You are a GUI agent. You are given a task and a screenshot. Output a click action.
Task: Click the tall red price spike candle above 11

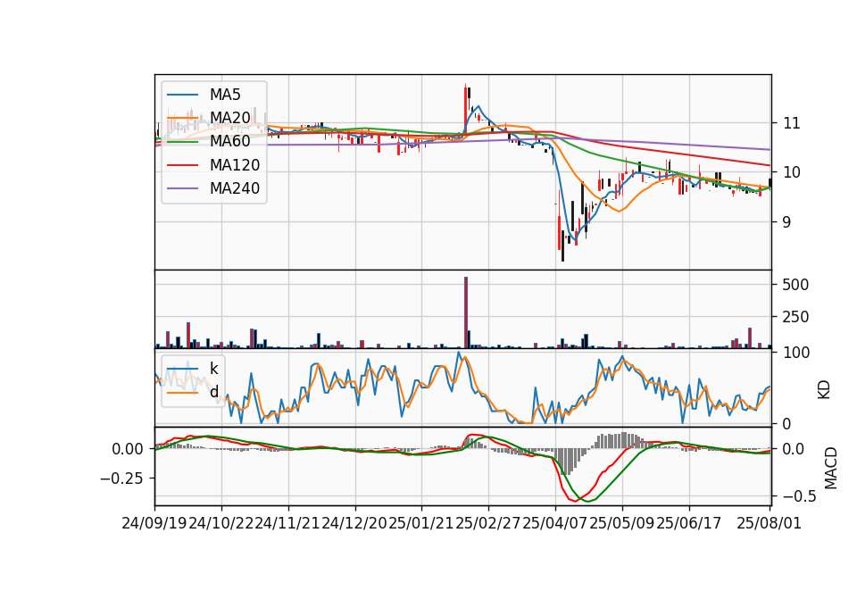[466, 107]
